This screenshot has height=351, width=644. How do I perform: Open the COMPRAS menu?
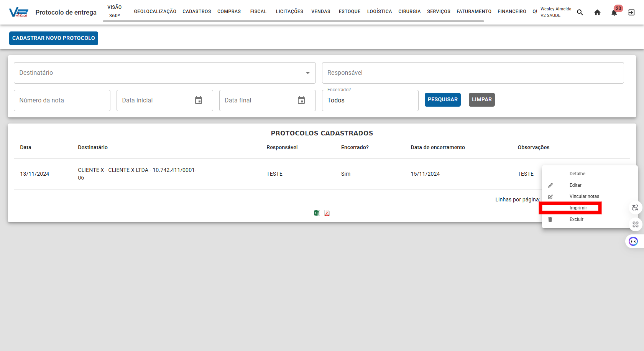pyautogui.click(x=229, y=12)
